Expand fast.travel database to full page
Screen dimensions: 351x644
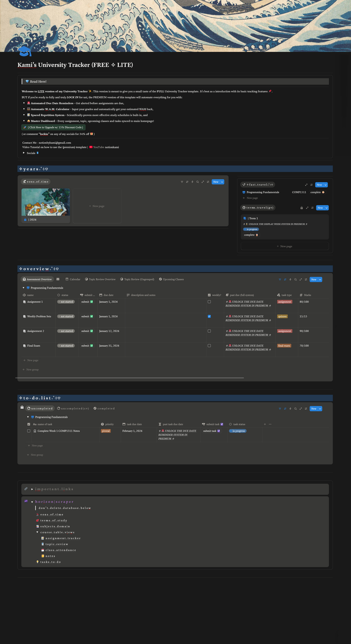306,185
